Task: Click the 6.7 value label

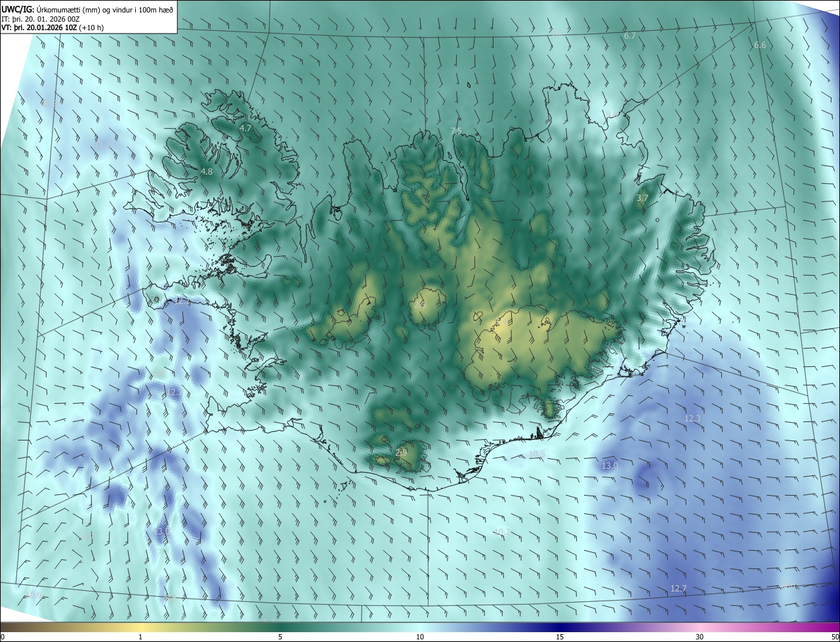Action: coord(630,36)
